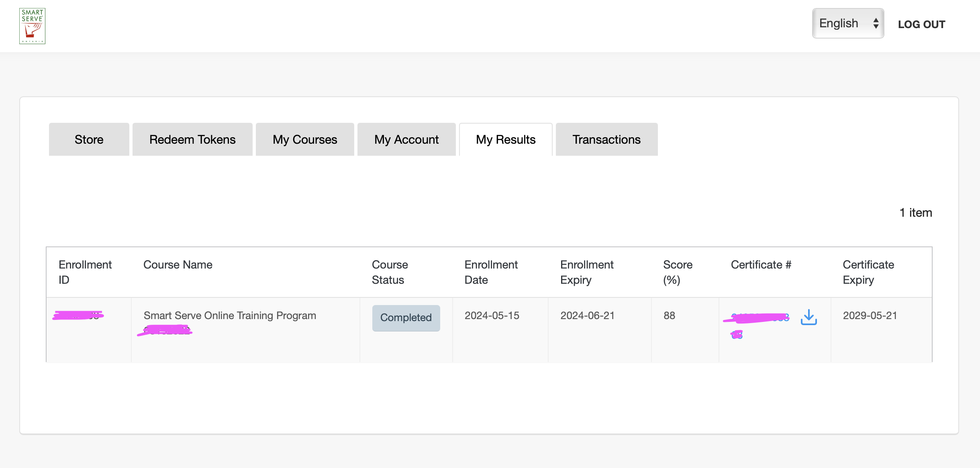Log out of the account
This screenshot has height=468, width=980.
[921, 24]
